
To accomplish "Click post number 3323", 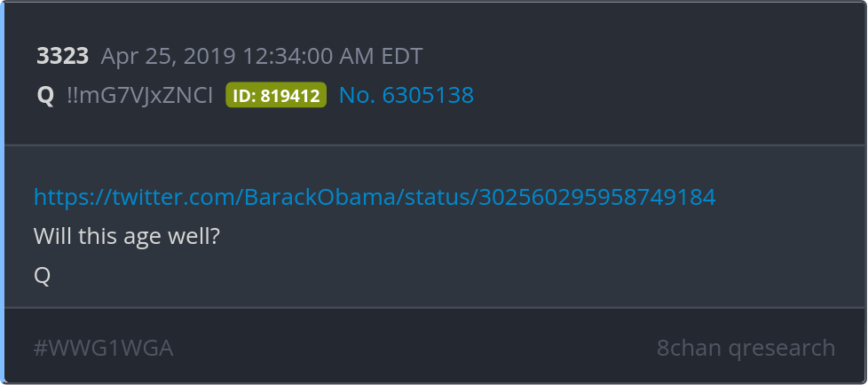I will [62, 56].
